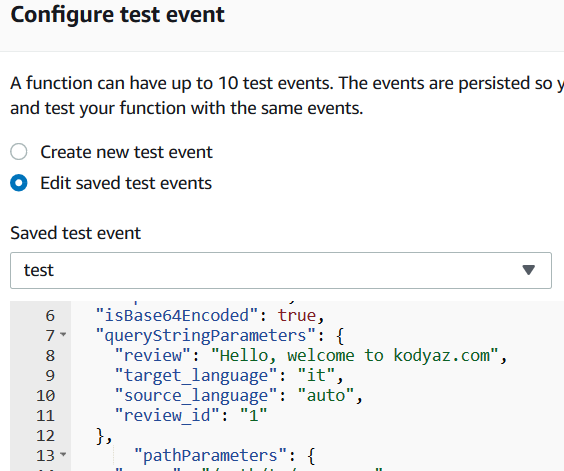
Task: Click the "auto" value on line 10
Action: point(326,395)
